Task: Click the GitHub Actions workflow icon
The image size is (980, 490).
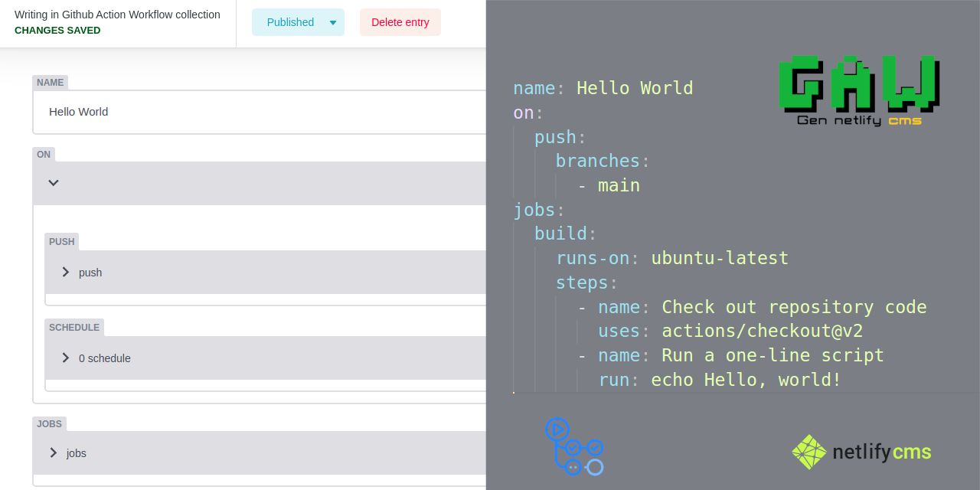Action: (574, 446)
